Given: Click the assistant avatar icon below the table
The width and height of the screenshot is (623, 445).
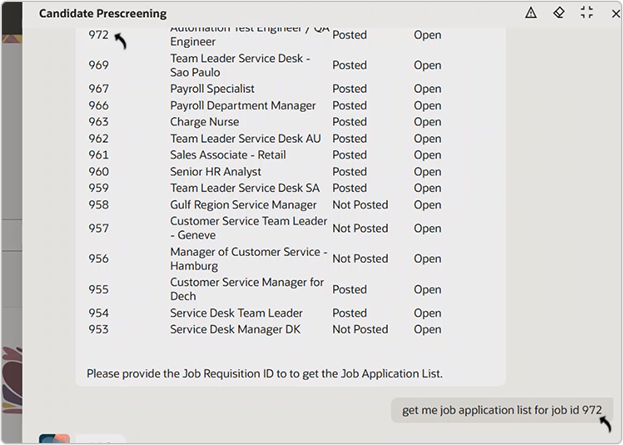Looking at the screenshot, I should 55,439.
